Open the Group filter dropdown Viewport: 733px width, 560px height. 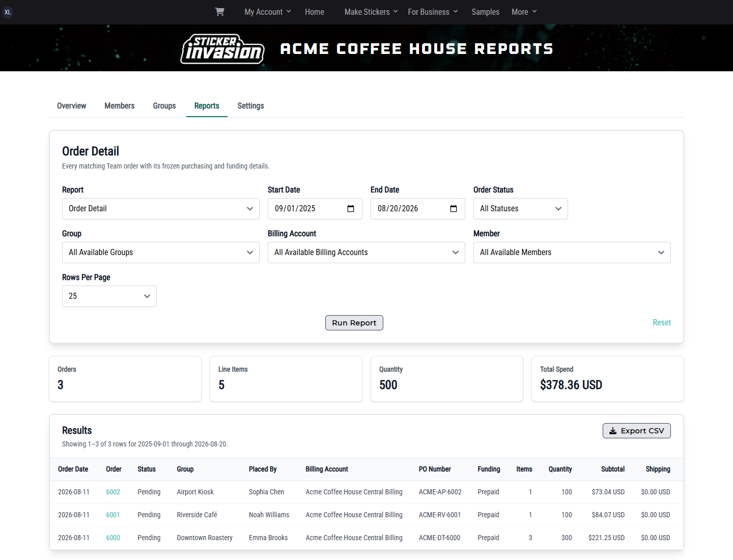[161, 253]
